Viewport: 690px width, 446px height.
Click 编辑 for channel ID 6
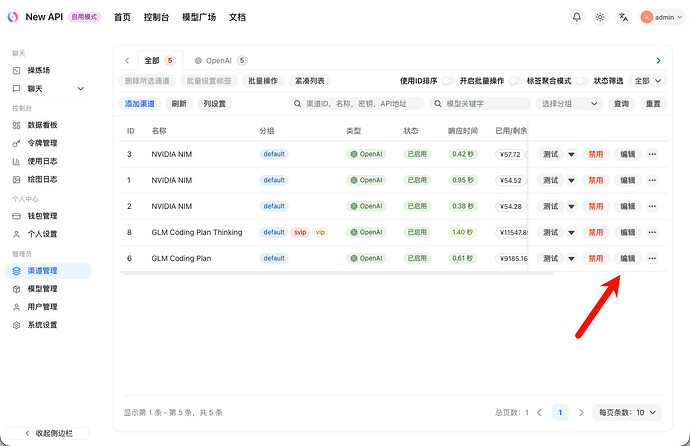click(x=628, y=258)
